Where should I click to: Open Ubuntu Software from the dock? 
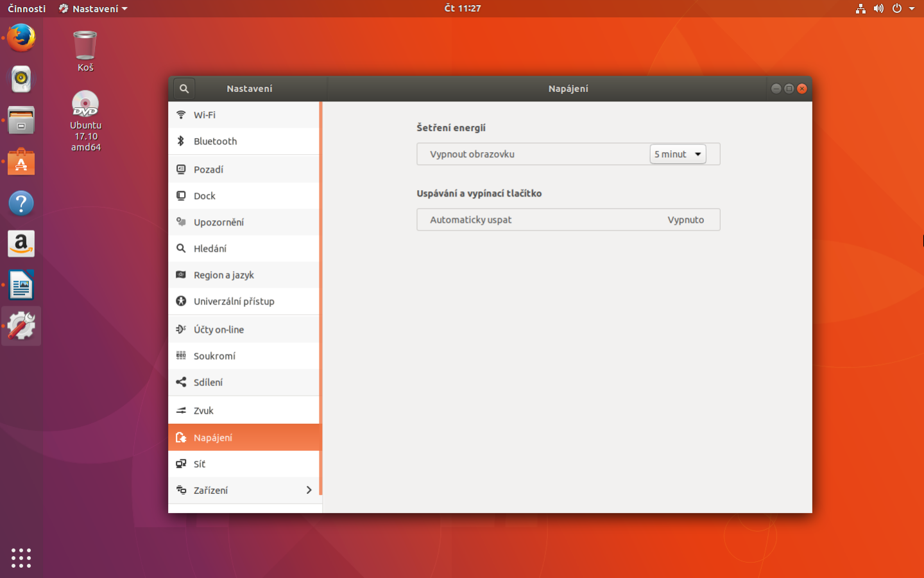click(21, 161)
